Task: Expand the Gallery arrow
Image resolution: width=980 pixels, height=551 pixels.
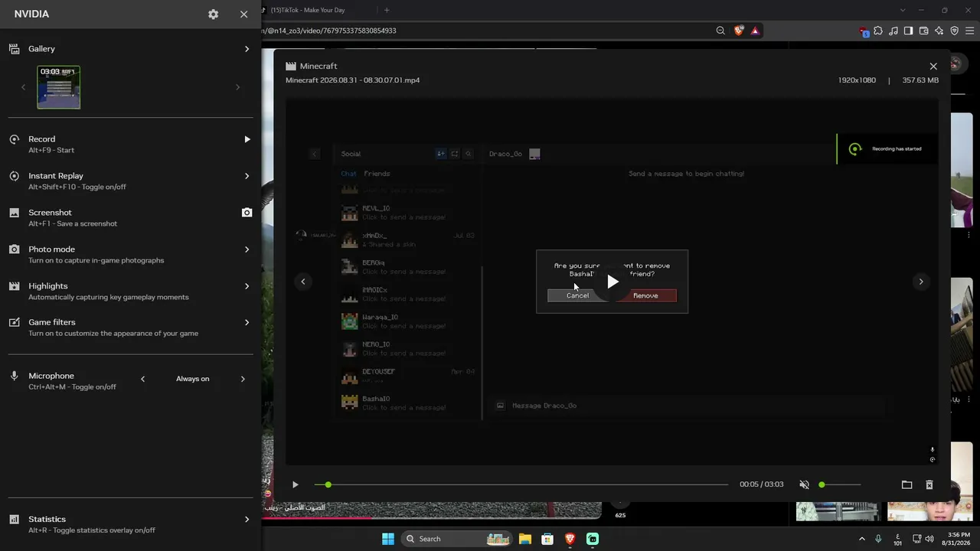Action: click(x=247, y=49)
